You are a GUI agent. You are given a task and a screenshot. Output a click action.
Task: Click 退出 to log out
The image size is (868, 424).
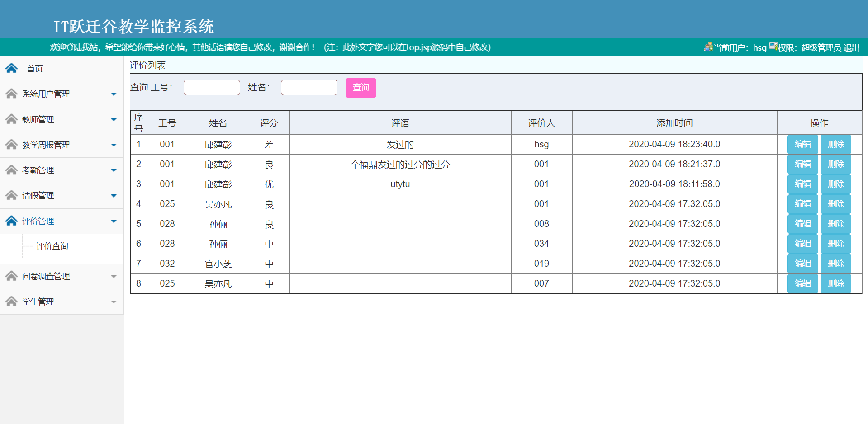pyautogui.click(x=852, y=48)
